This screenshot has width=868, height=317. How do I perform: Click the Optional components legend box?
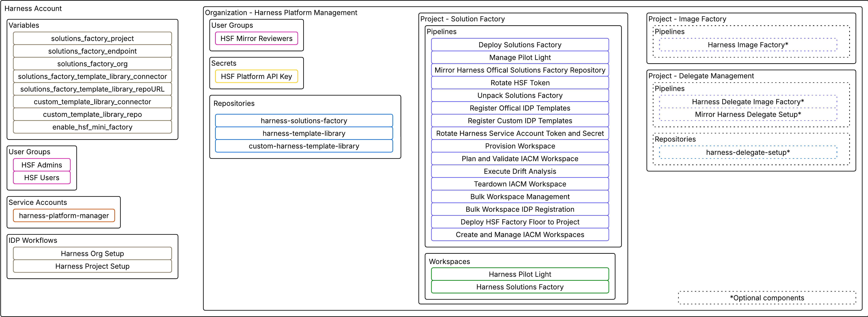(x=767, y=298)
